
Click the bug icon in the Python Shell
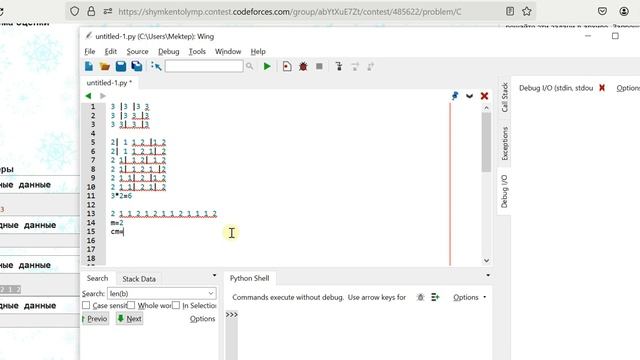click(x=420, y=297)
